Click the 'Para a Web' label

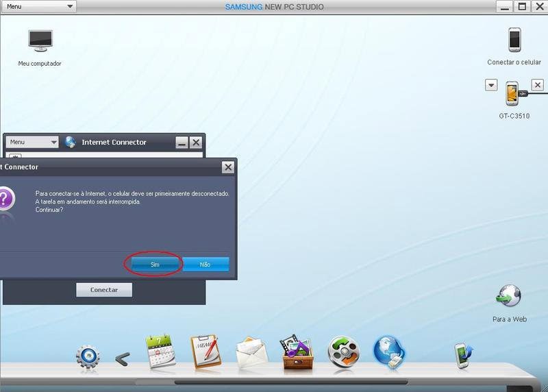pos(509,319)
